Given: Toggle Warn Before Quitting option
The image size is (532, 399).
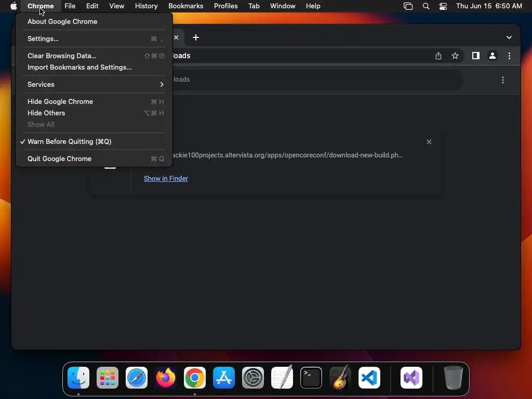Looking at the screenshot, I should pos(94,141).
